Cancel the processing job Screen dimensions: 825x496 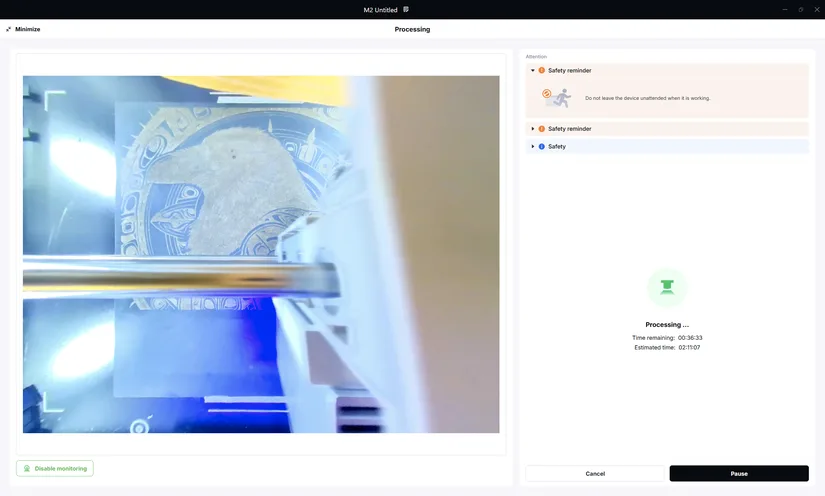coord(595,473)
